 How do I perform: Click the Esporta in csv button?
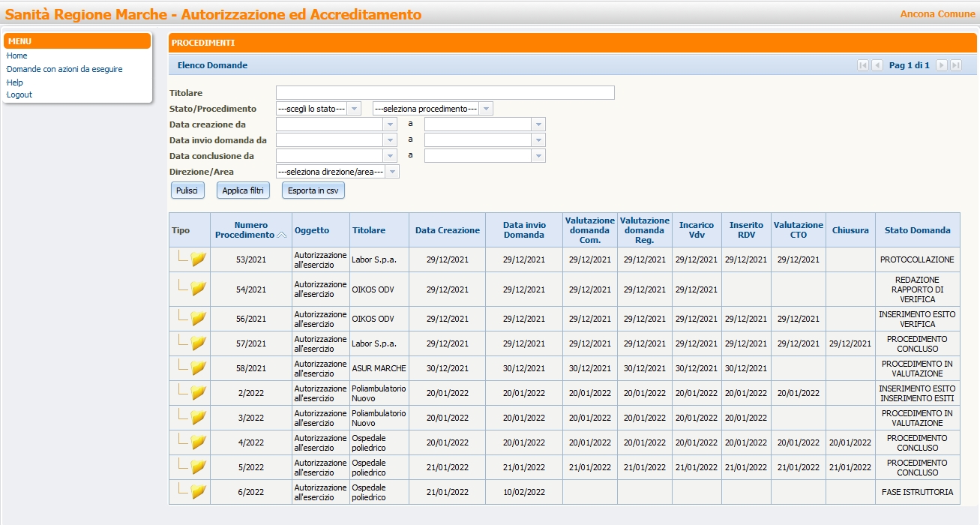pyautogui.click(x=313, y=190)
